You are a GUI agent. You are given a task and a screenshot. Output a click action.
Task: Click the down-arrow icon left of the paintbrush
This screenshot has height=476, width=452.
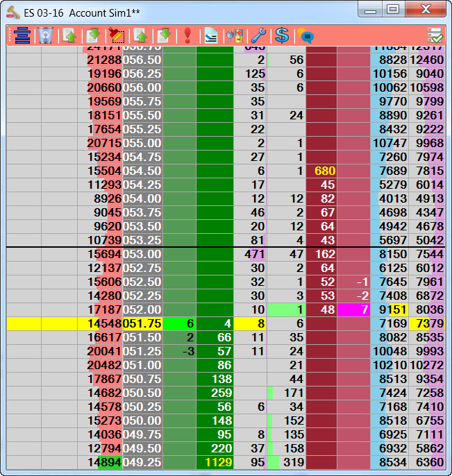[93, 35]
